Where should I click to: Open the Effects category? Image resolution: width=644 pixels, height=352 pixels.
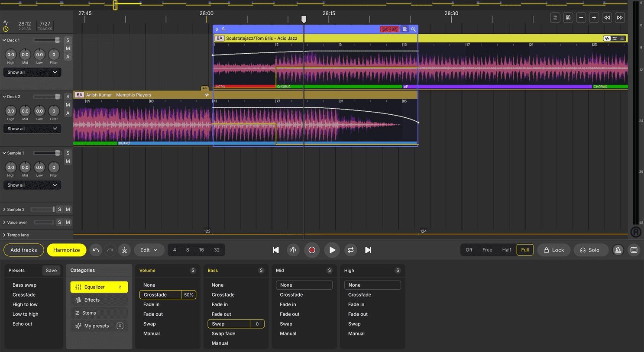coord(99,300)
